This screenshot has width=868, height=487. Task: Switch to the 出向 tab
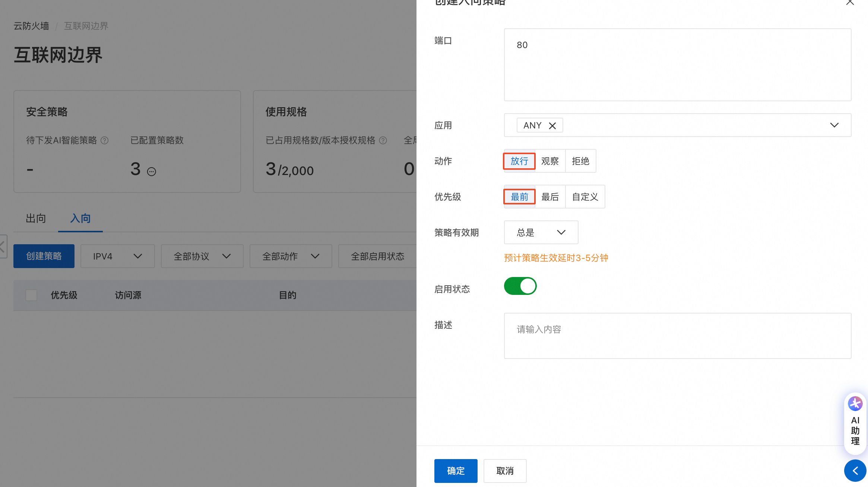coord(36,218)
